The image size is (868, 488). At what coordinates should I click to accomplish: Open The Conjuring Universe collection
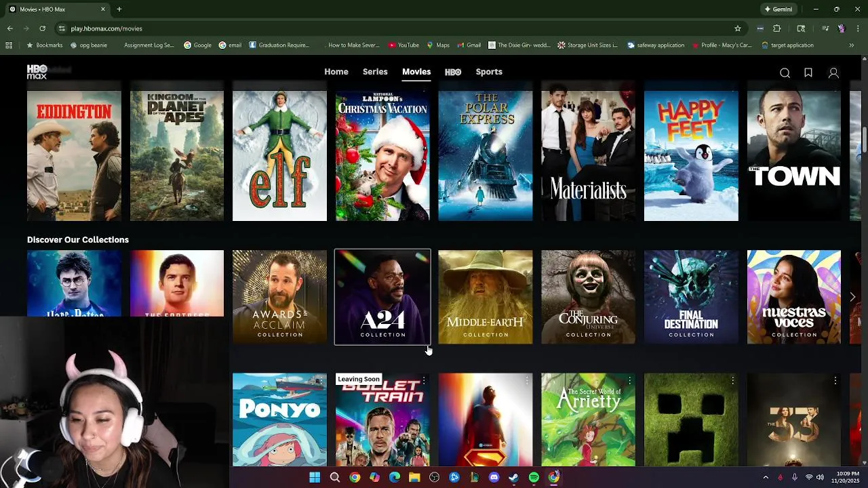588,297
